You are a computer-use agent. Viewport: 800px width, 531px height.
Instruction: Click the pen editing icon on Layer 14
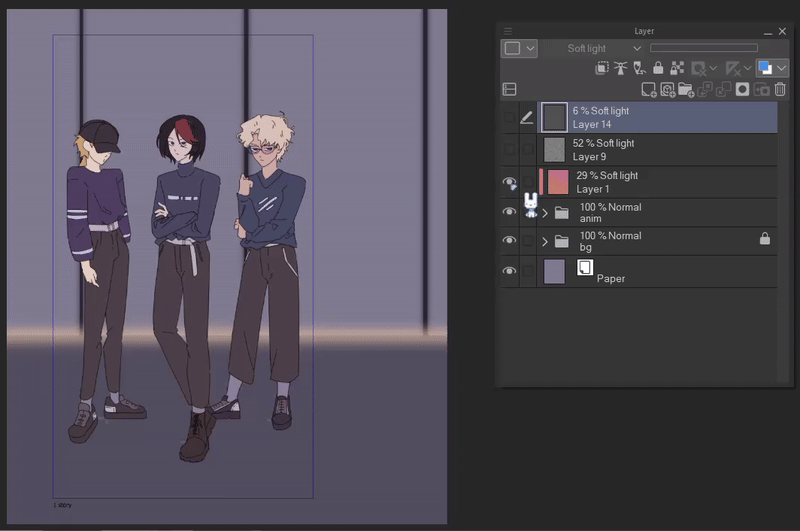pyautogui.click(x=527, y=117)
